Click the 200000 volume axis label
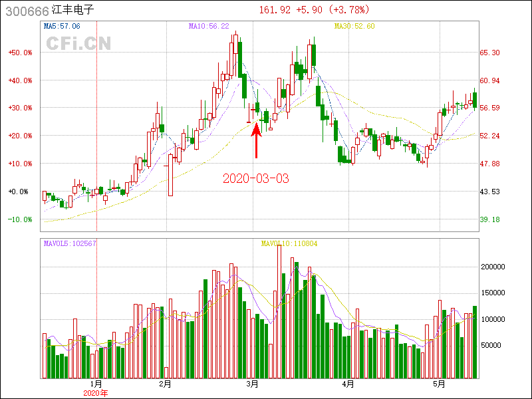532x399 pixels. (494, 267)
